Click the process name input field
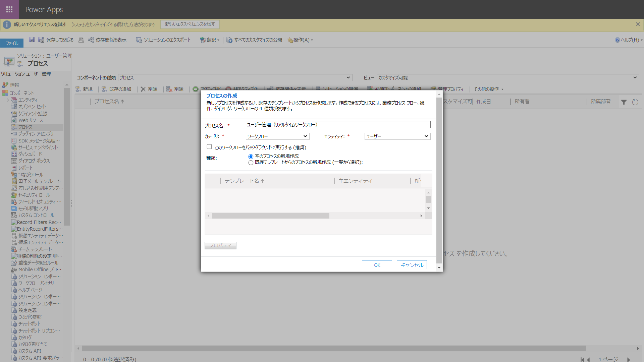 point(338,125)
